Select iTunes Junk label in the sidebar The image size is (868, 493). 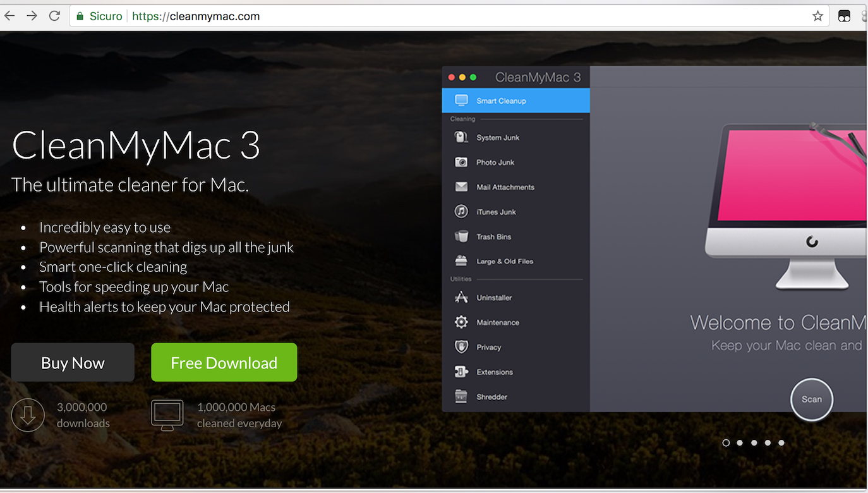click(x=496, y=212)
